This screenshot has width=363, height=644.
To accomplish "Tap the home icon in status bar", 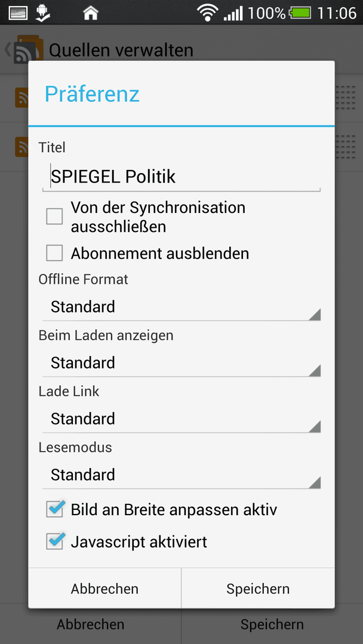I will tap(91, 13).
